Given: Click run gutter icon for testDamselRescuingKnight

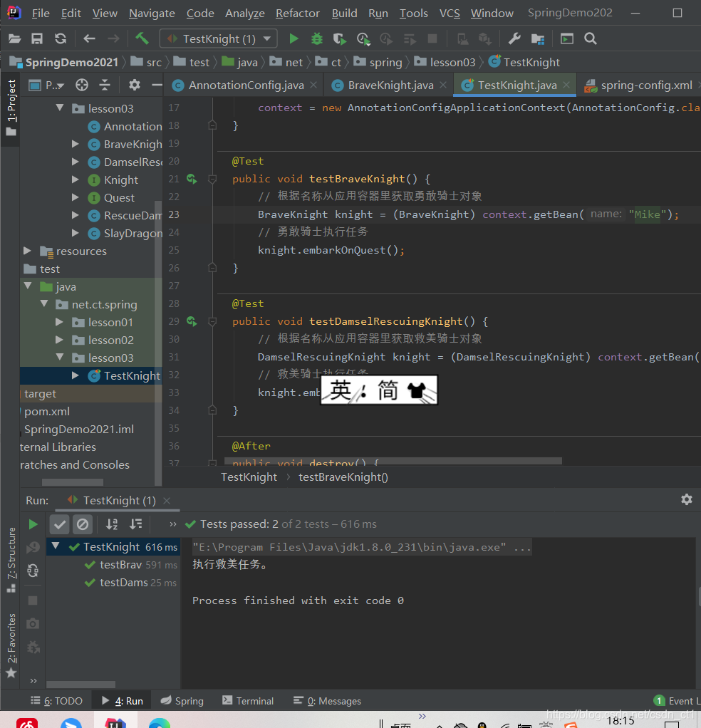Looking at the screenshot, I should coord(192,321).
